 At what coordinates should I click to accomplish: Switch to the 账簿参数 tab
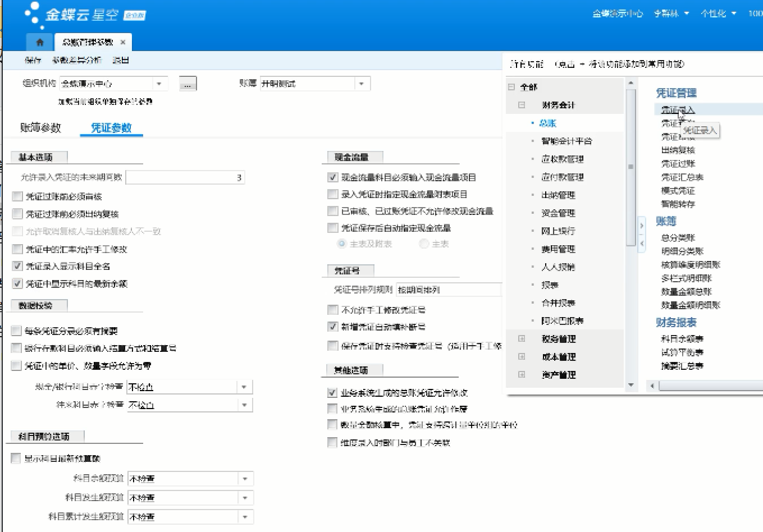pyautogui.click(x=40, y=128)
